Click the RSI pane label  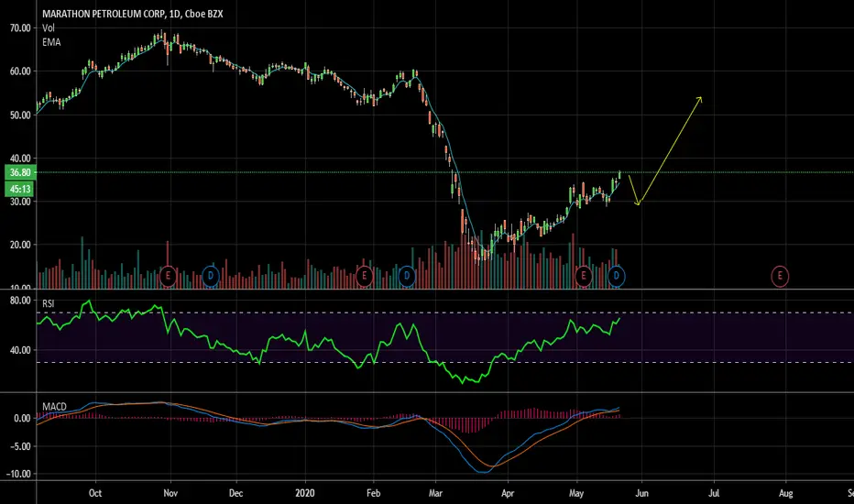(49, 303)
